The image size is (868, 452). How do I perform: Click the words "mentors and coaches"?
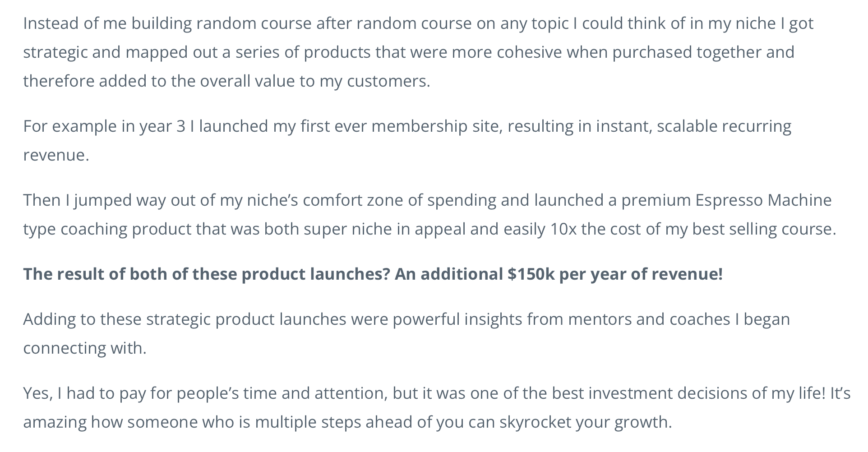point(649,319)
